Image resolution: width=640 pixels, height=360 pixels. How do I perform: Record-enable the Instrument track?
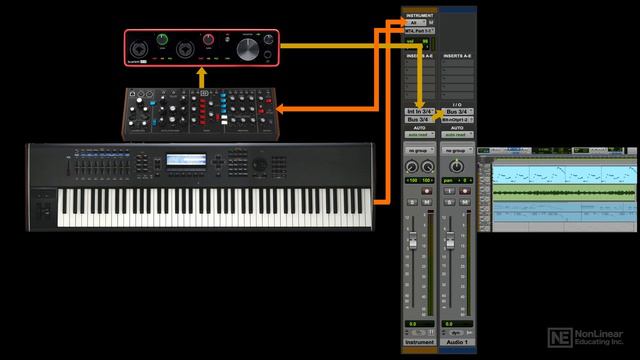(427, 191)
